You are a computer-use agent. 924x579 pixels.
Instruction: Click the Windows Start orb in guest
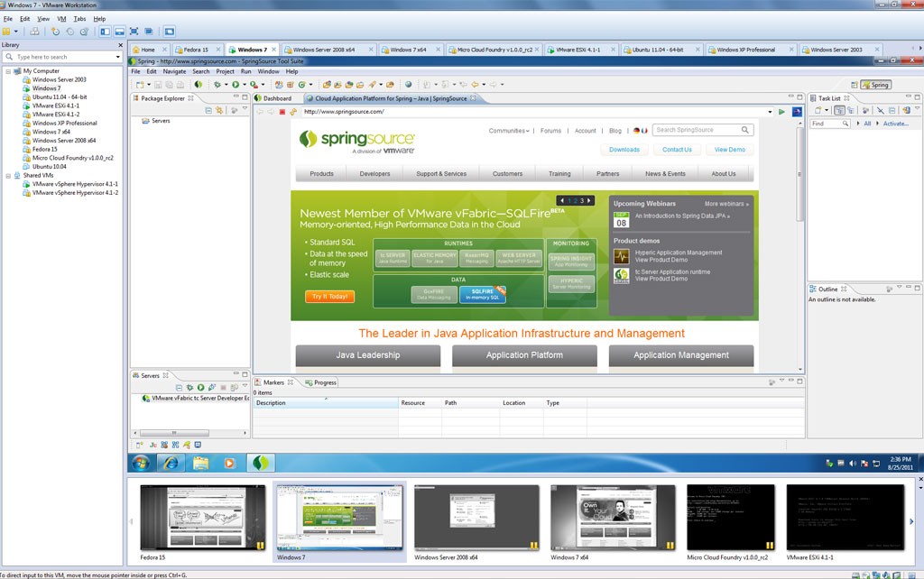click(x=142, y=463)
